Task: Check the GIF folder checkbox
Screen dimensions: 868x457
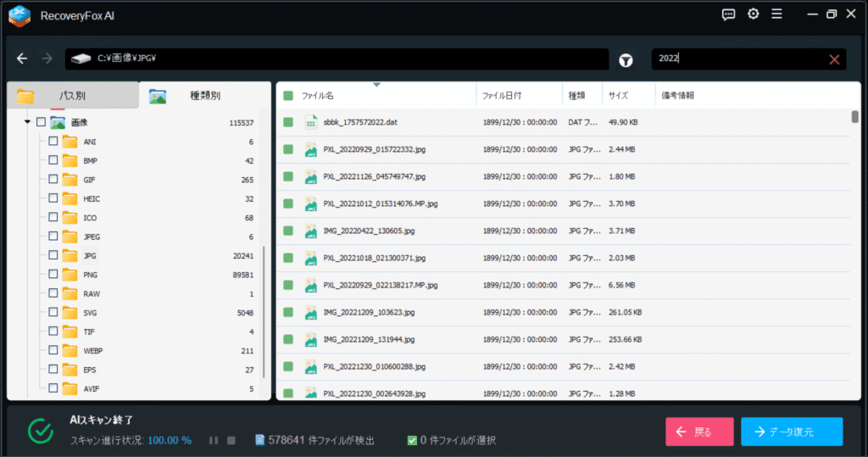Action: tap(53, 179)
